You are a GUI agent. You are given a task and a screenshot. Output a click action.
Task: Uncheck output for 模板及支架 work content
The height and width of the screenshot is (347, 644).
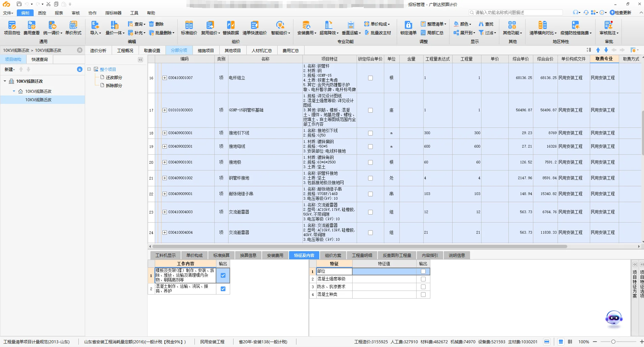(x=223, y=275)
